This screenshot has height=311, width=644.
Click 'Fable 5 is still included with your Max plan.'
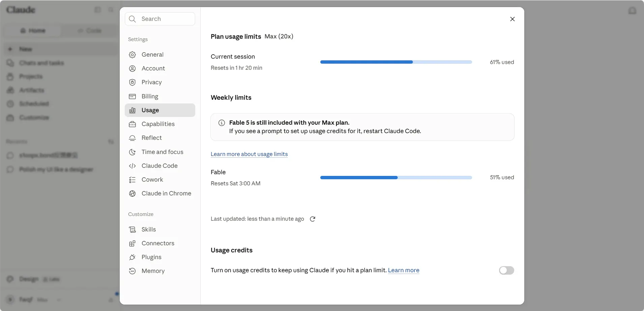click(x=289, y=123)
